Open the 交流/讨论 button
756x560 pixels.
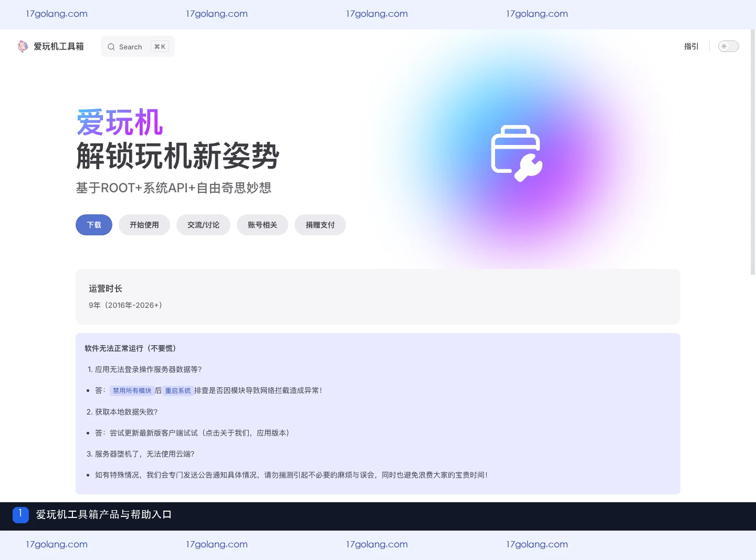(x=203, y=225)
